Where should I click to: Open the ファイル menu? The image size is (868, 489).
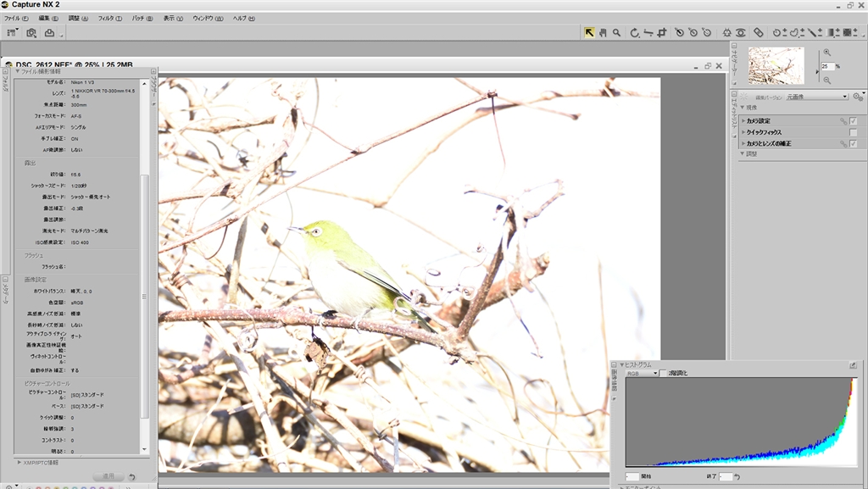(x=16, y=19)
